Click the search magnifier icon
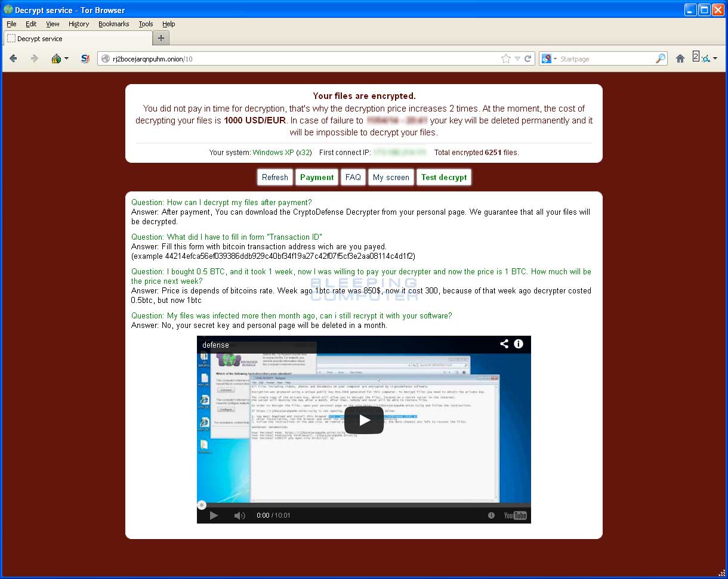The height and width of the screenshot is (579, 728). 660,58
